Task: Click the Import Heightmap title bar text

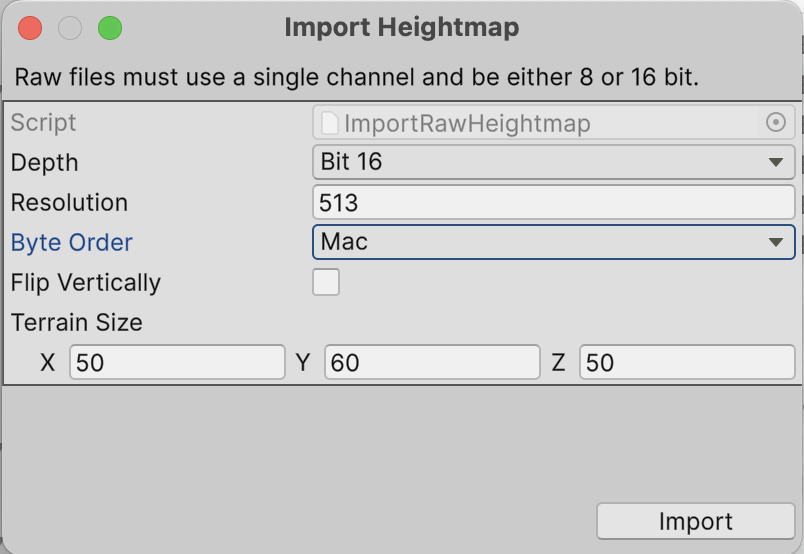Action: click(x=401, y=27)
